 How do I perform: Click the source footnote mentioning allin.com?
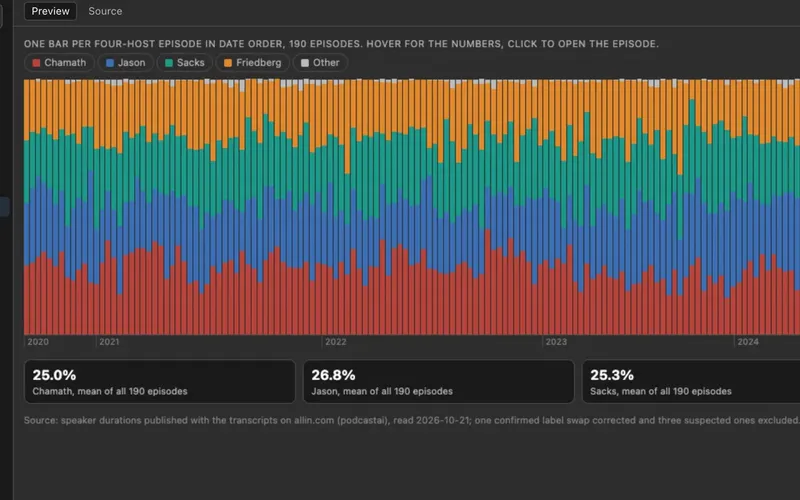(x=412, y=420)
